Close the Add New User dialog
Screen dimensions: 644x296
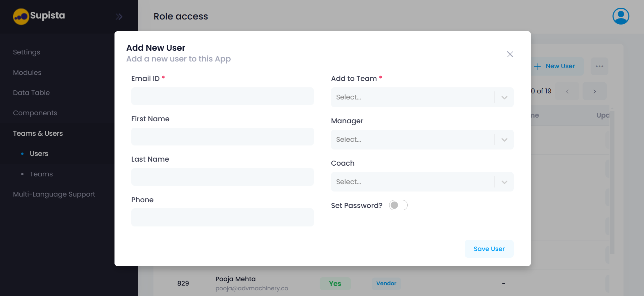(510, 54)
